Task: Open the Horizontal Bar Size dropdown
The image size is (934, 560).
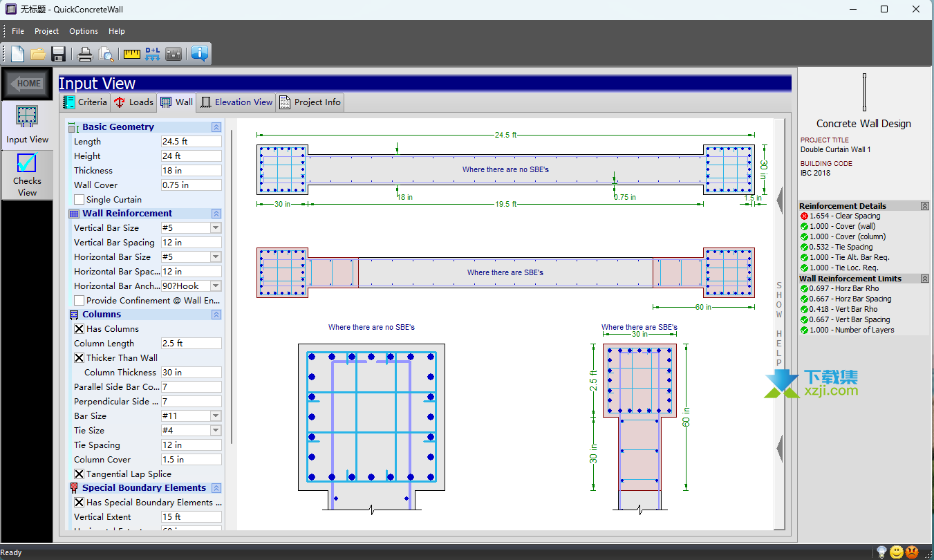Action: pos(216,257)
